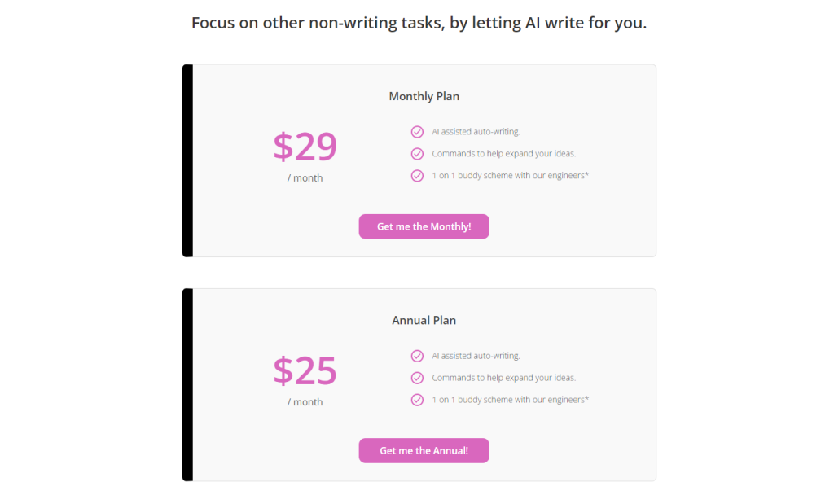Click the Get me the Monthly! button
This screenshot has width=834, height=504.
424,226
